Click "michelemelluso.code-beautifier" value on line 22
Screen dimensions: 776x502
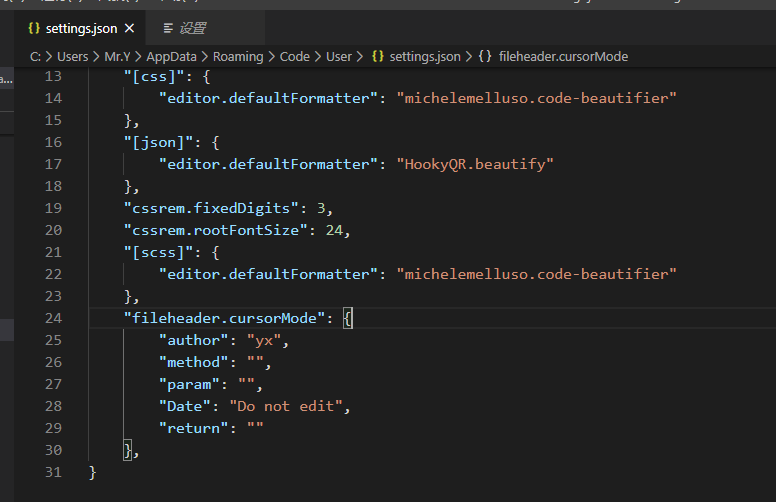tap(536, 274)
